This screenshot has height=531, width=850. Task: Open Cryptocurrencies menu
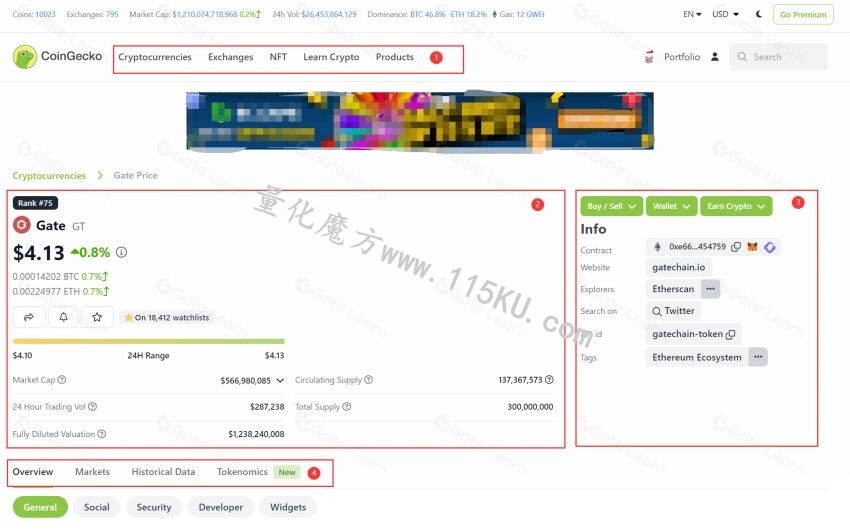click(x=155, y=57)
